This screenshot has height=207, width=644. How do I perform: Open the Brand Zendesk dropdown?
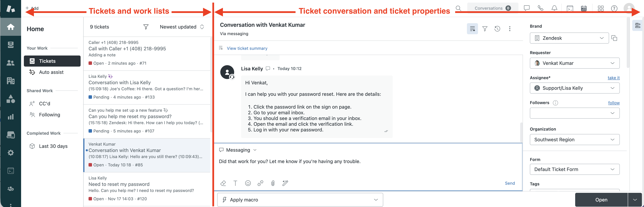(569, 38)
